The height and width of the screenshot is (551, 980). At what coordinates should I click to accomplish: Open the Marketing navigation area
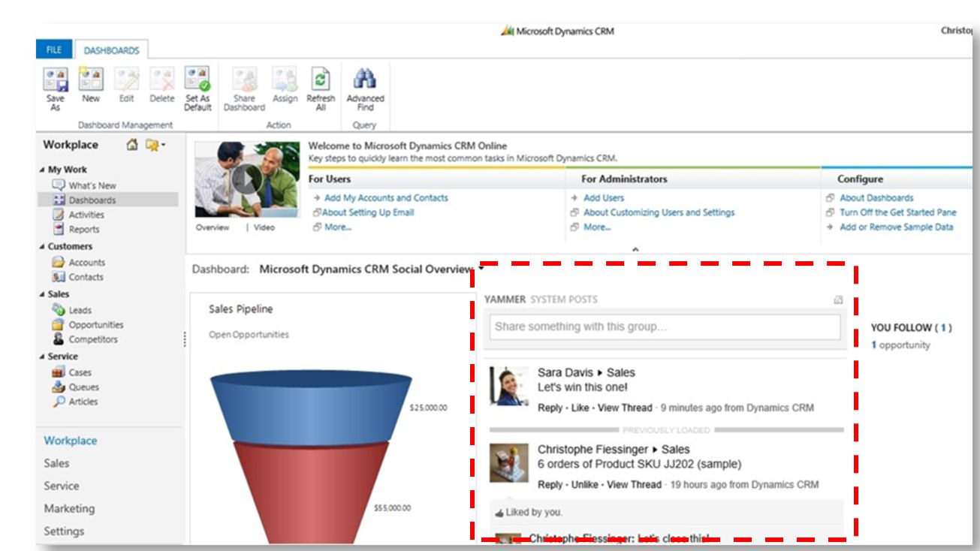pyautogui.click(x=69, y=508)
